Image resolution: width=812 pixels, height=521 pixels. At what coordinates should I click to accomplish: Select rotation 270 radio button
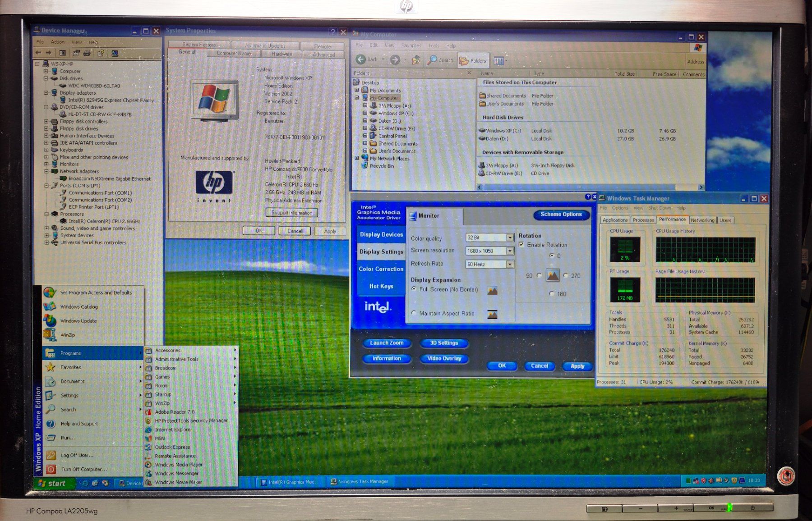566,275
